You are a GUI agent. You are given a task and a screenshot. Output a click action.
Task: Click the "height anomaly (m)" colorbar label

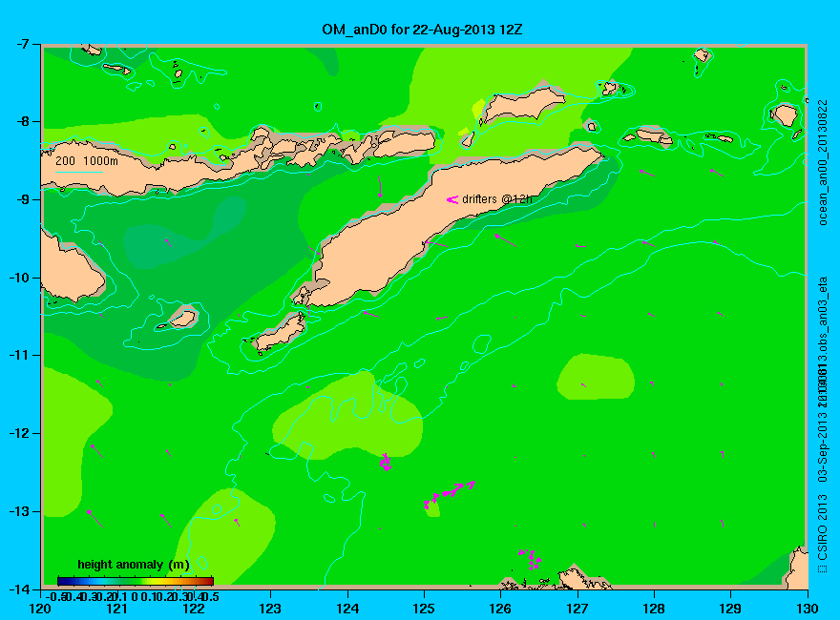[134, 565]
